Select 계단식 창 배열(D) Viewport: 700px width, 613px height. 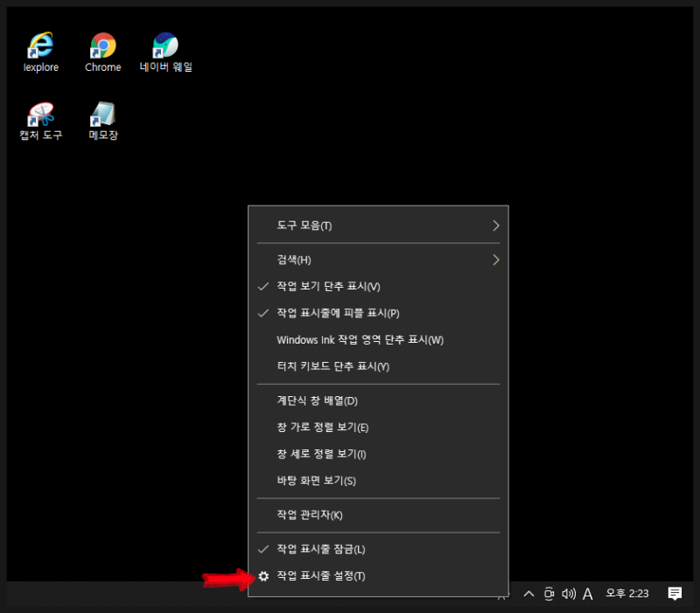(378, 401)
